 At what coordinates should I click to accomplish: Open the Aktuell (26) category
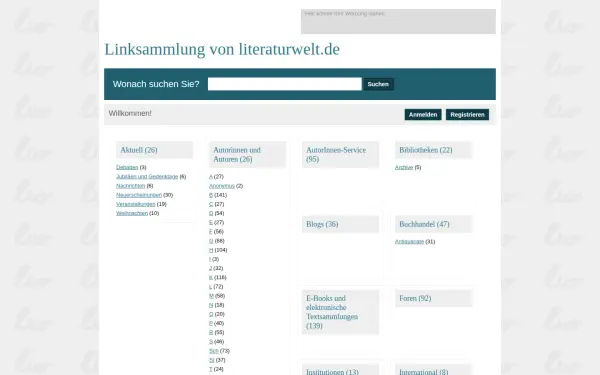coord(139,150)
